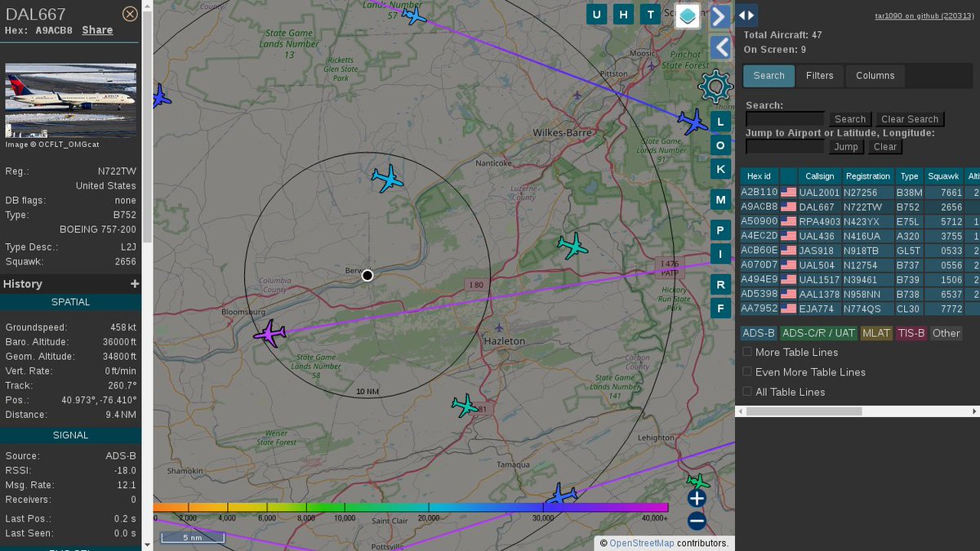
Task: Open the settings gear icon
Action: (x=715, y=86)
